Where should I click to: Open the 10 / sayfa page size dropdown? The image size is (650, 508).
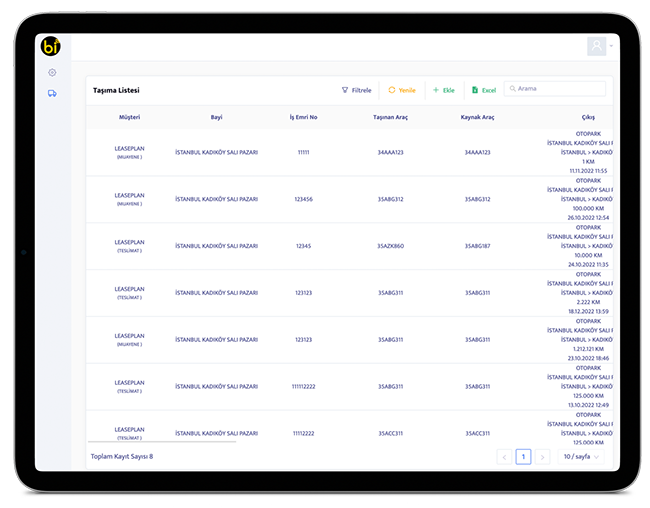pyautogui.click(x=581, y=457)
